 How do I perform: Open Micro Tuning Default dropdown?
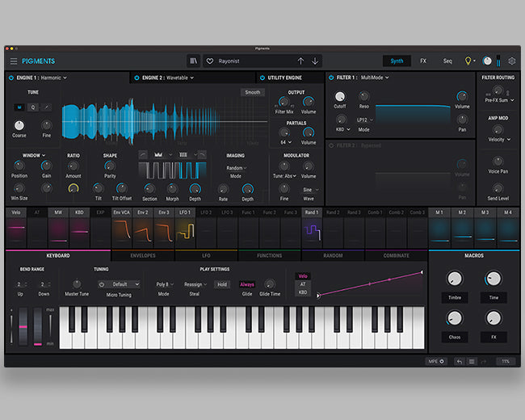123,284
